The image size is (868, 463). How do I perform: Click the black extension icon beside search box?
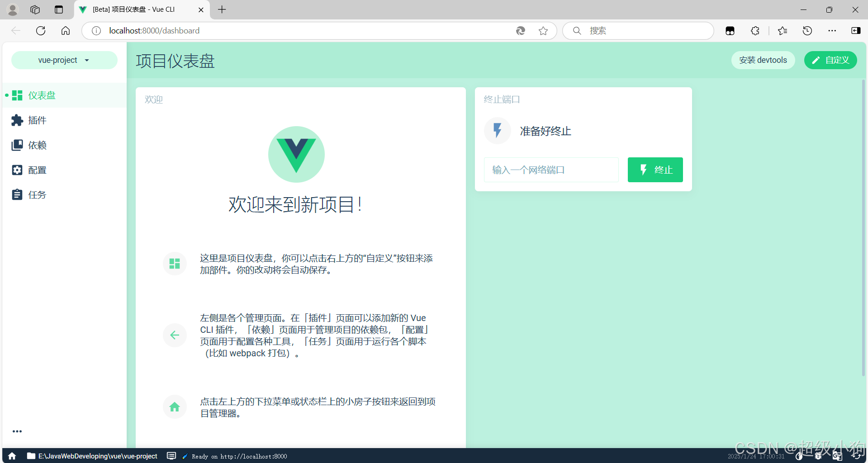pyautogui.click(x=730, y=31)
